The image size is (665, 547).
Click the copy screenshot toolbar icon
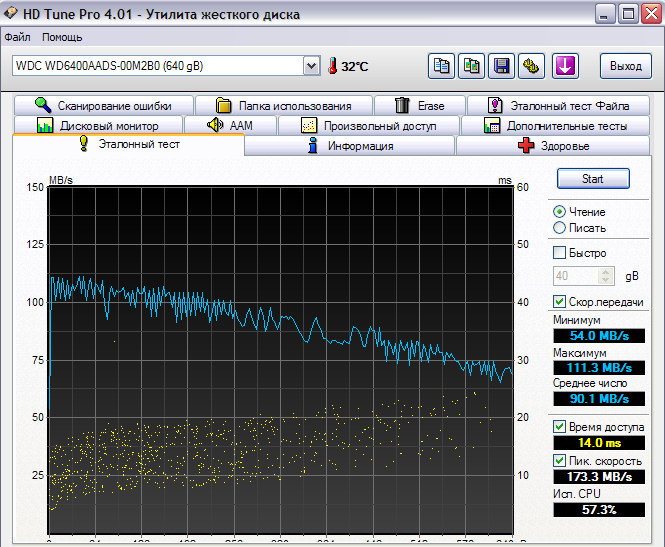tap(472, 66)
